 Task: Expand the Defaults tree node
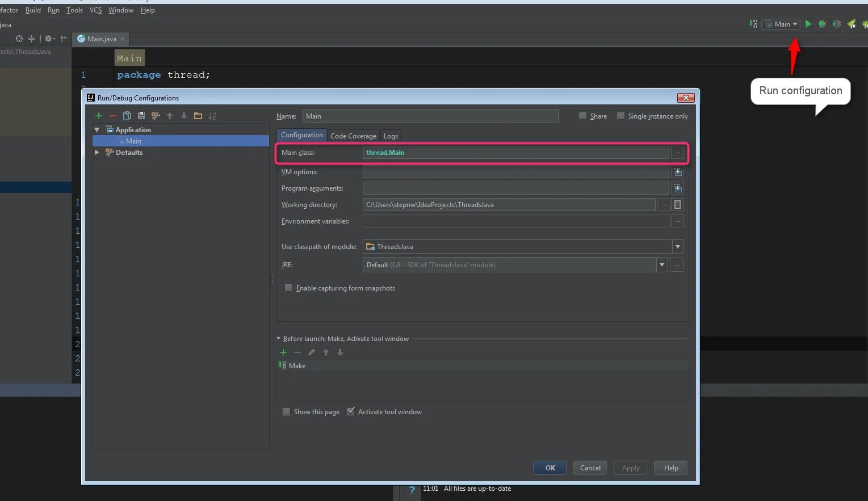pyautogui.click(x=97, y=153)
